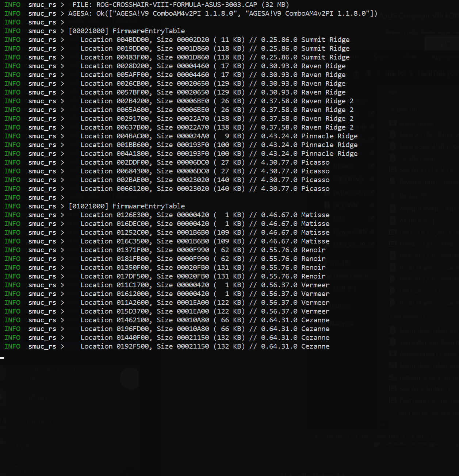
Task: Select ARTBOOK.zip in the Explorer file list
Action: 418,221
